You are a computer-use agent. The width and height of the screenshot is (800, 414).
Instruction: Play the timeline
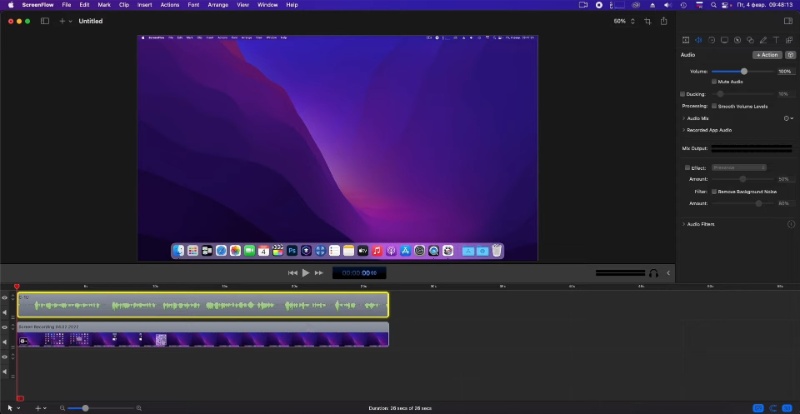coord(305,273)
